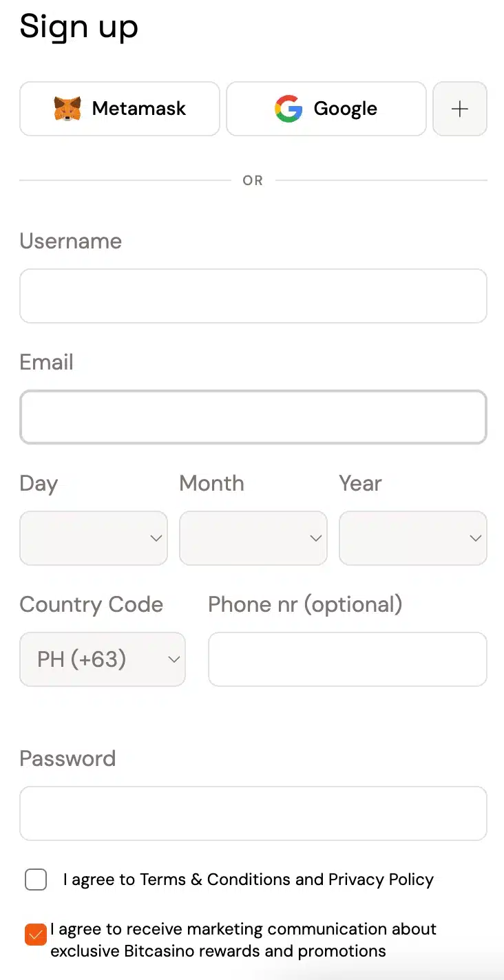This screenshot has width=504, height=980.
Task: Click the marketing communication agreement text
Action: click(243, 940)
